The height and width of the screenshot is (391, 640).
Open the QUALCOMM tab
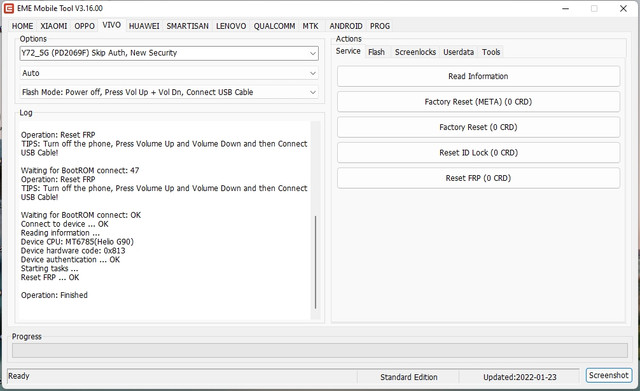(274, 26)
